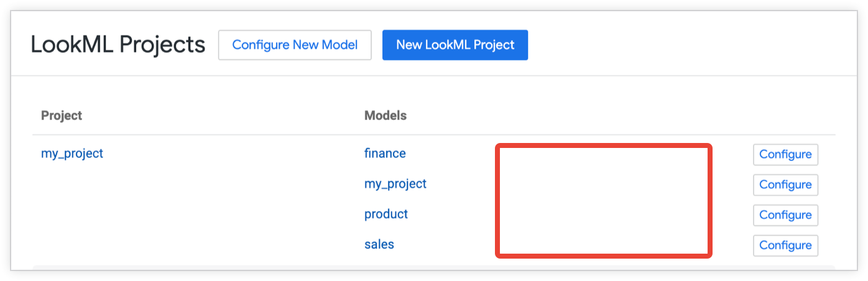Configure the product model
The image size is (868, 281).
[785, 215]
